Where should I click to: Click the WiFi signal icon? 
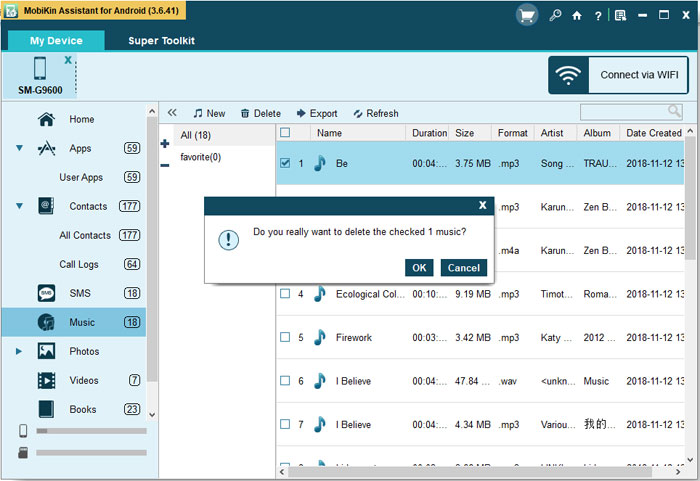568,75
